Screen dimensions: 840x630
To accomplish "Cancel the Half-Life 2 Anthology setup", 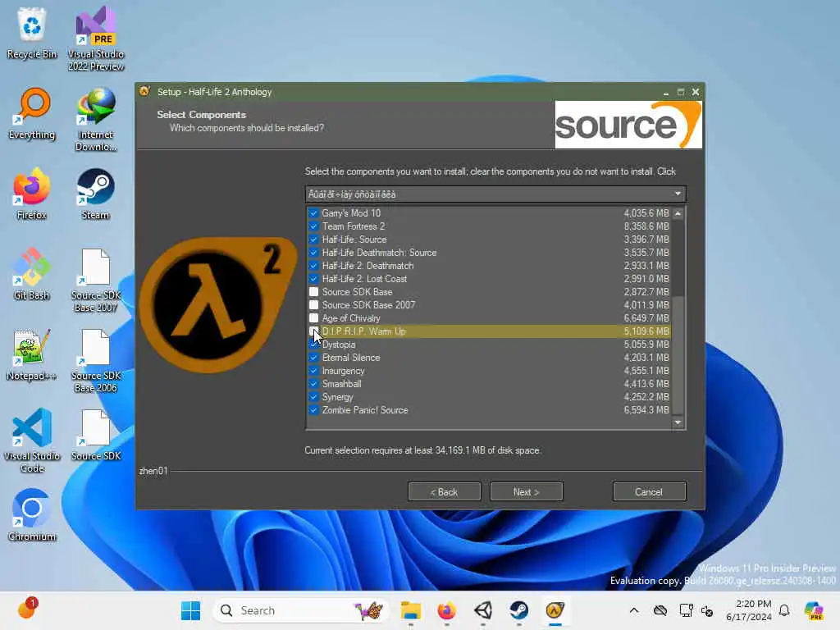I will (649, 492).
